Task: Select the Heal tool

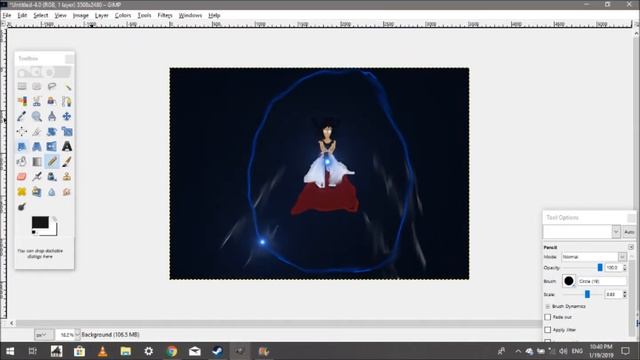Action: pos(22,191)
